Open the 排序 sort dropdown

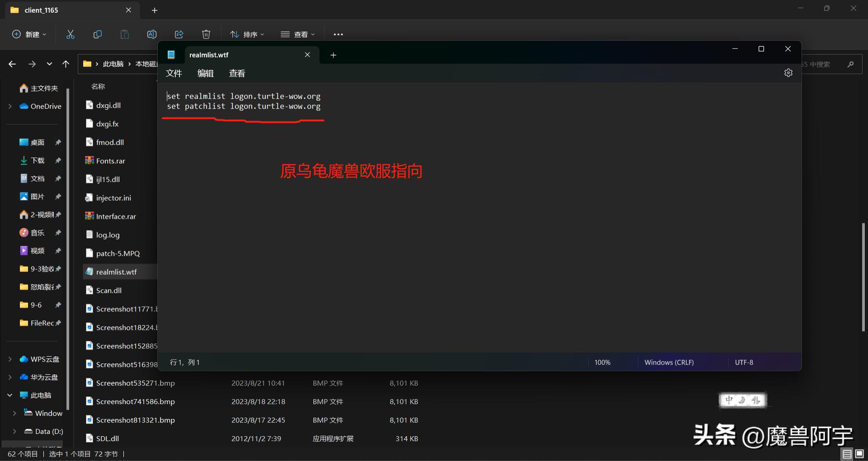(247, 34)
